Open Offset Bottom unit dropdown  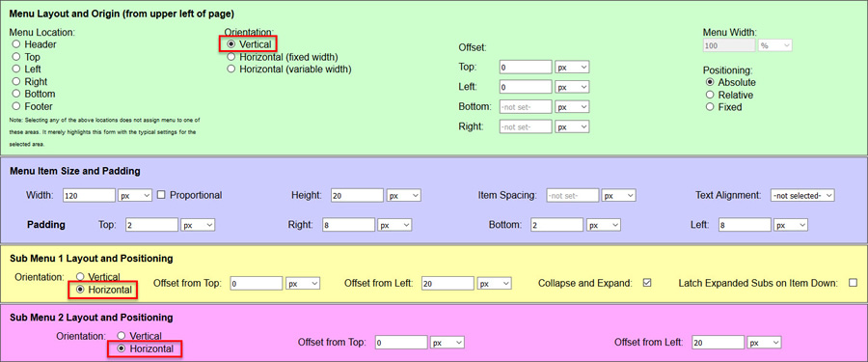(572, 106)
